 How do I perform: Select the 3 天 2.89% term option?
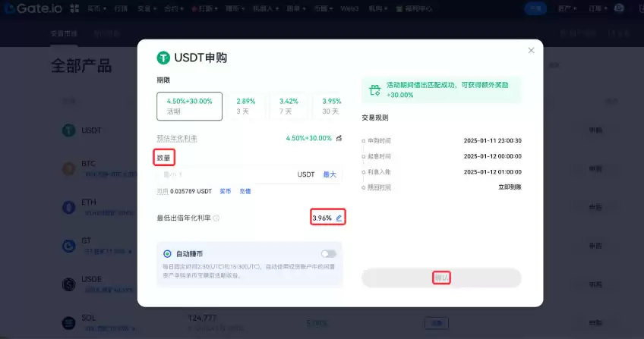pos(245,106)
